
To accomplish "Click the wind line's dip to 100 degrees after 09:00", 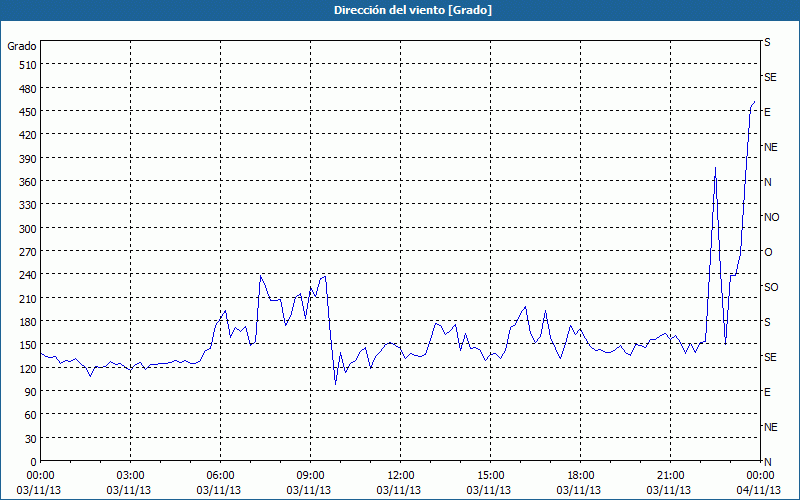I will pos(335,383).
